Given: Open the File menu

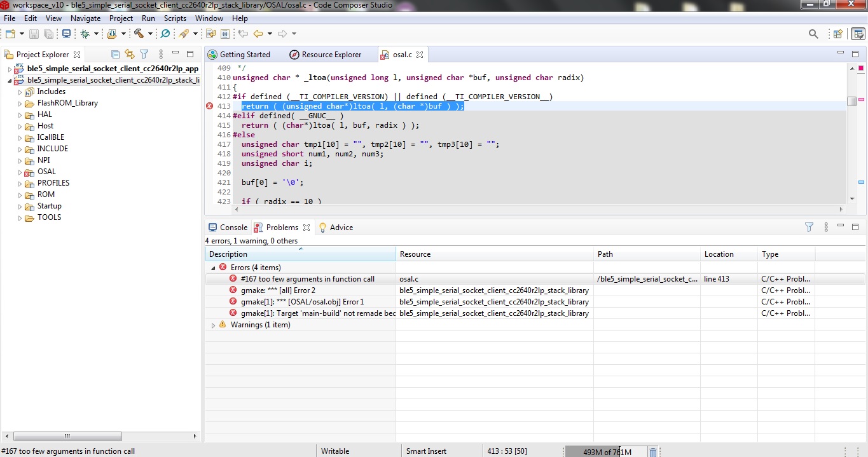Looking at the screenshot, I should click(10, 18).
